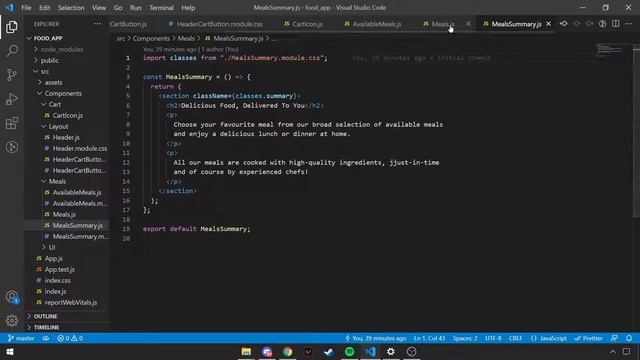Open the GitLens view in activity bar
Image resolution: width=640 pixels, height=360 pixels.
[x=12, y=147]
